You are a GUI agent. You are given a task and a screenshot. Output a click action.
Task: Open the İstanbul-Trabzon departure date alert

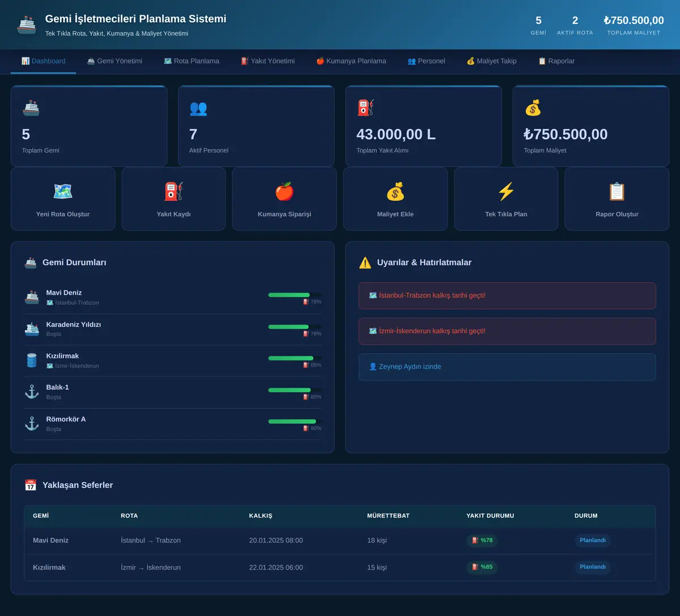point(507,296)
